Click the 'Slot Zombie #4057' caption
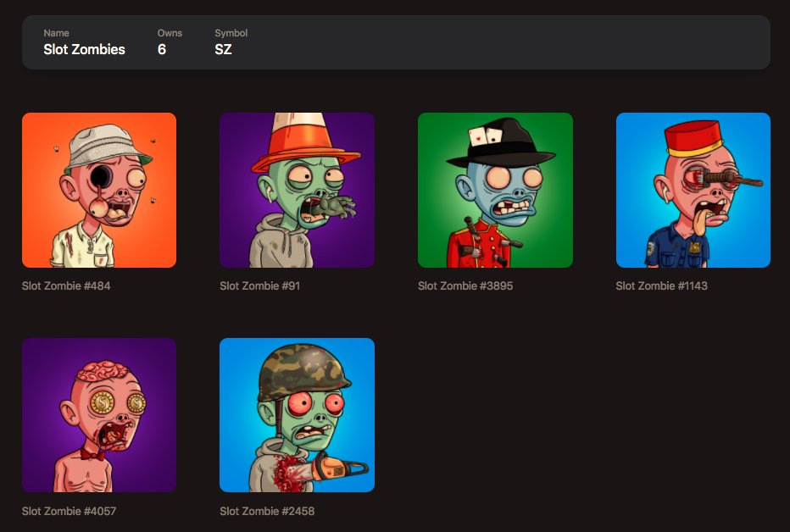This screenshot has height=532, width=790. (69, 512)
